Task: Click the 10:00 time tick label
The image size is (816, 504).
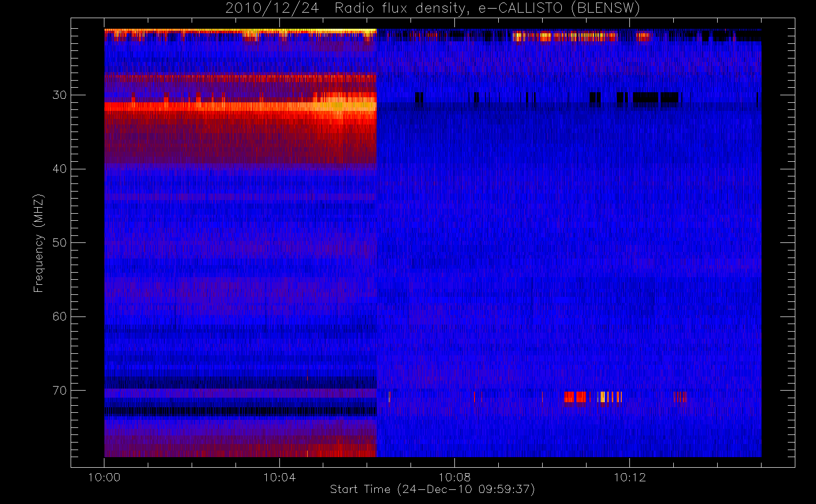Action: point(104,477)
